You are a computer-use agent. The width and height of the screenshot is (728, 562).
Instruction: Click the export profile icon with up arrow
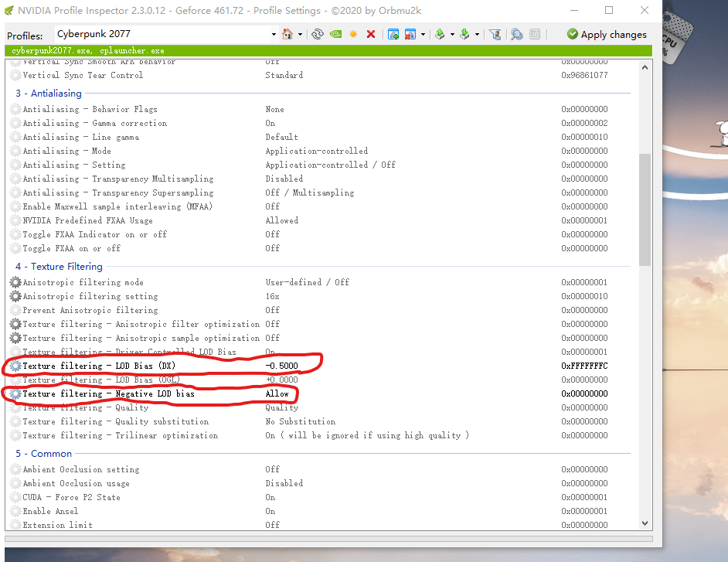pyautogui.click(x=440, y=34)
